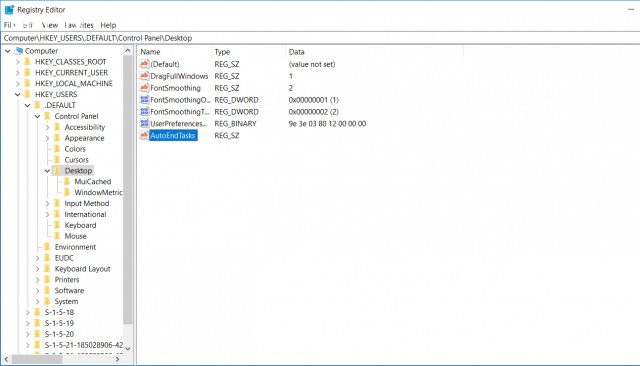
Task: Select the S-1-5-19 key
Action: (x=59, y=323)
